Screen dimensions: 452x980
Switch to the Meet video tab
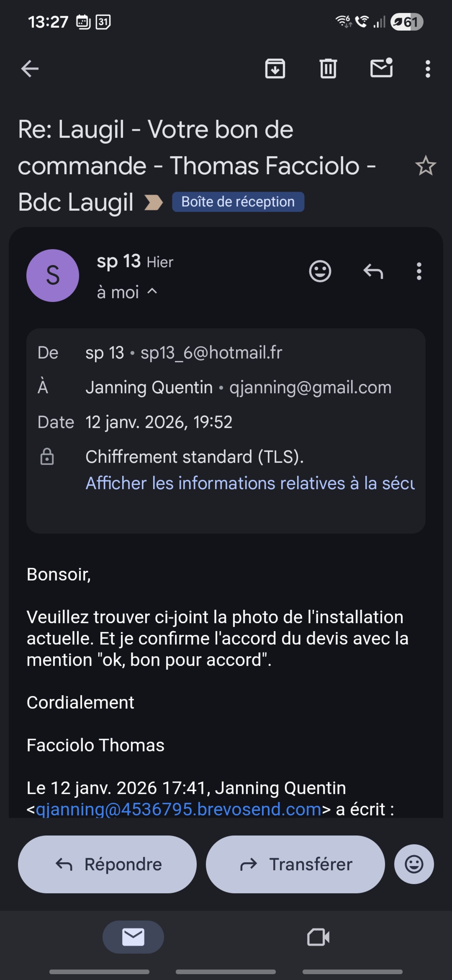318,937
